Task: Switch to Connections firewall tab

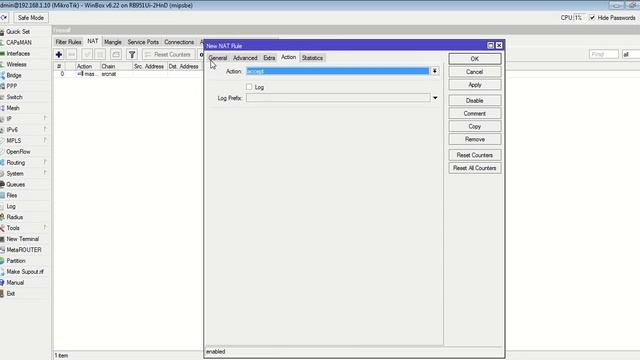Action: (179, 42)
